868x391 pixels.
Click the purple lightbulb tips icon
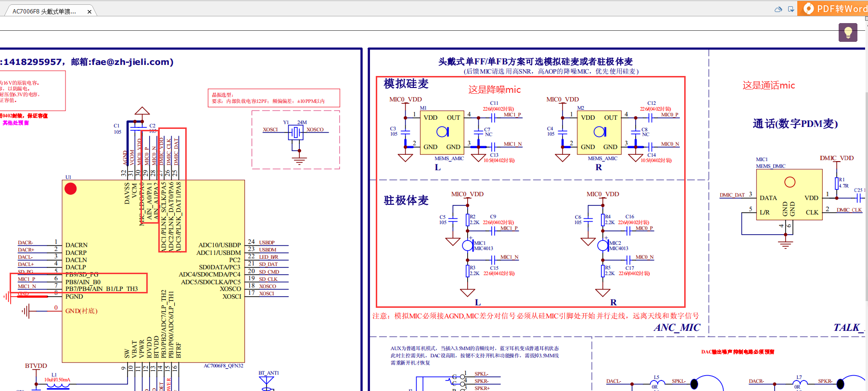tap(848, 32)
